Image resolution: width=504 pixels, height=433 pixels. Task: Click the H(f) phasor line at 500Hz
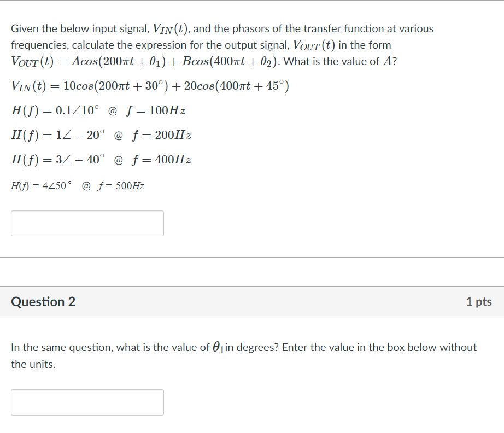click(77, 186)
